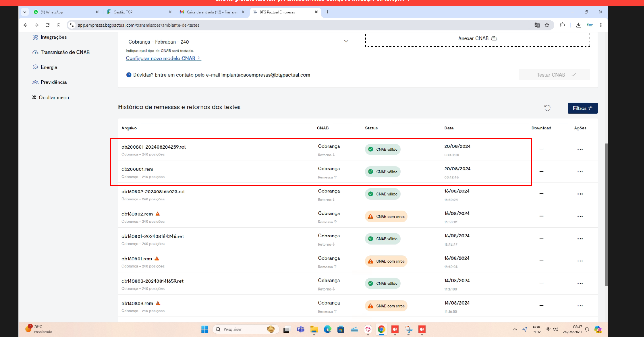Open the Chrome extensions puzzle icon

[562, 25]
